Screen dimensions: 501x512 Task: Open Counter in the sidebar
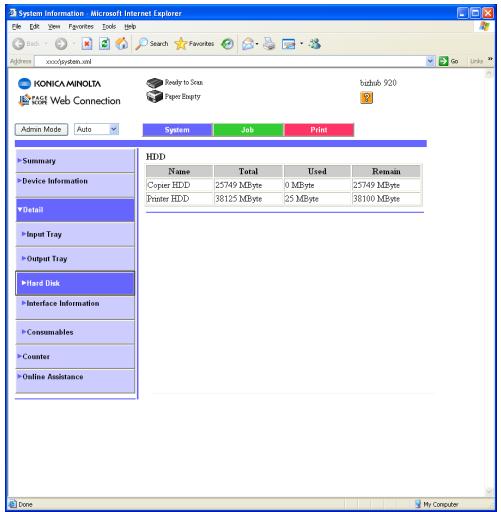tap(75, 357)
